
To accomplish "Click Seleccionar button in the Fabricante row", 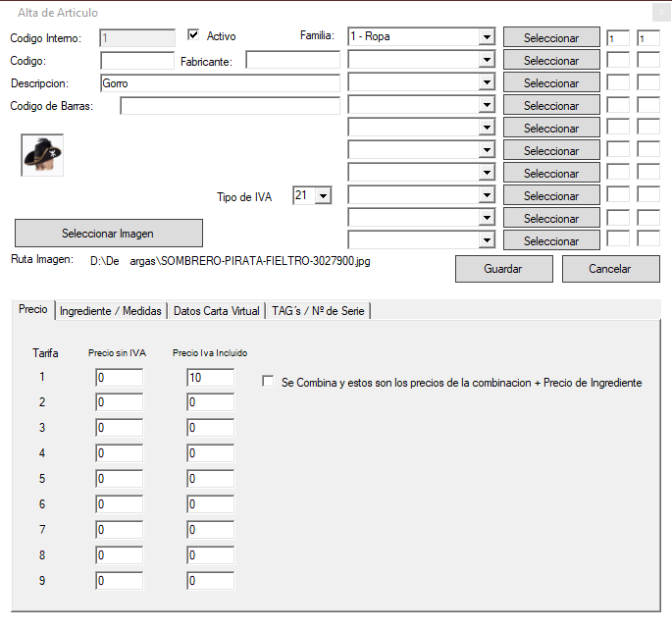I will (x=551, y=60).
